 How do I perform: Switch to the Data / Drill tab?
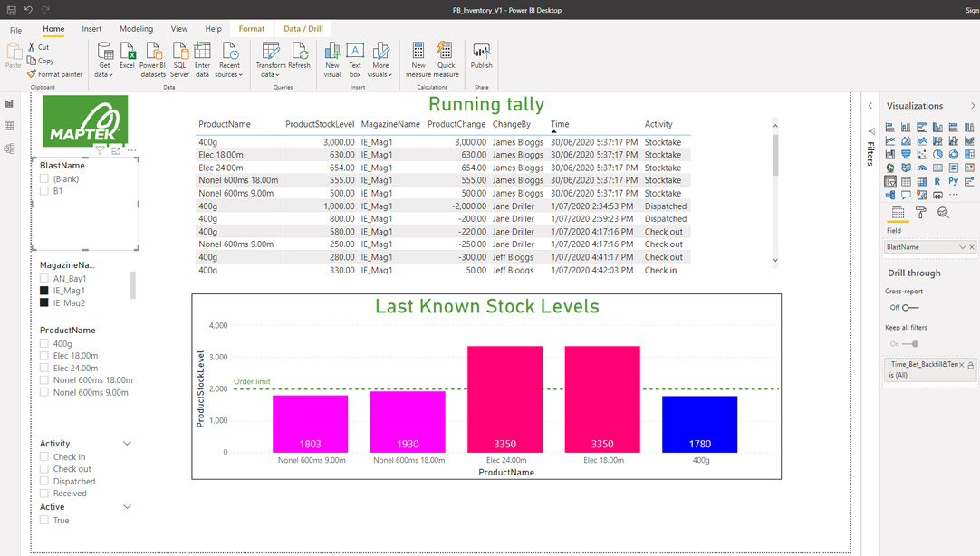click(x=303, y=29)
